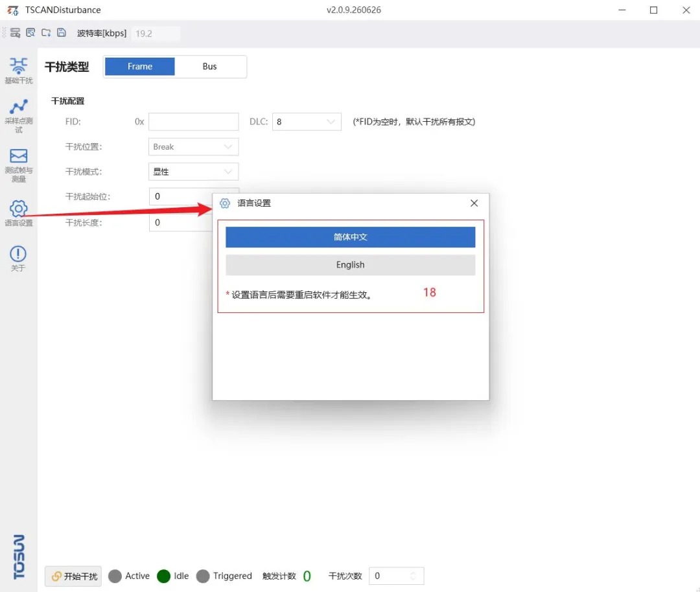
Task: Click the toolbar drag grip handle
Action: point(4,32)
